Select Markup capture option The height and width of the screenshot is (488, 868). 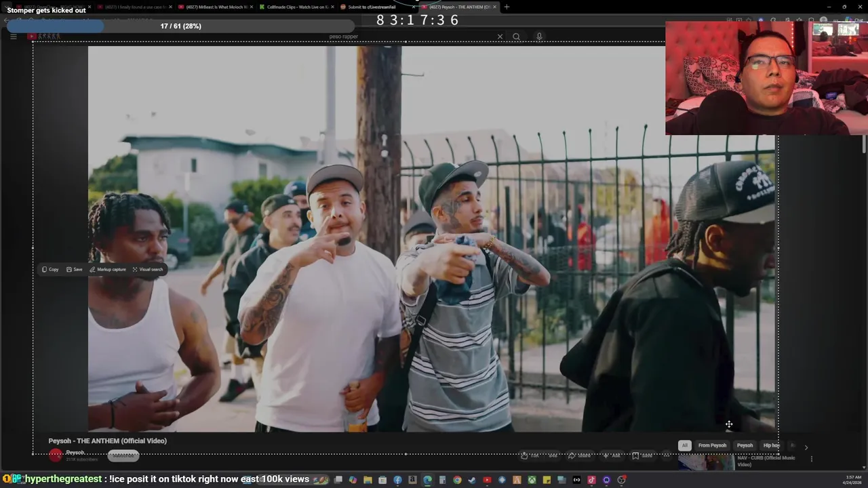click(x=108, y=270)
